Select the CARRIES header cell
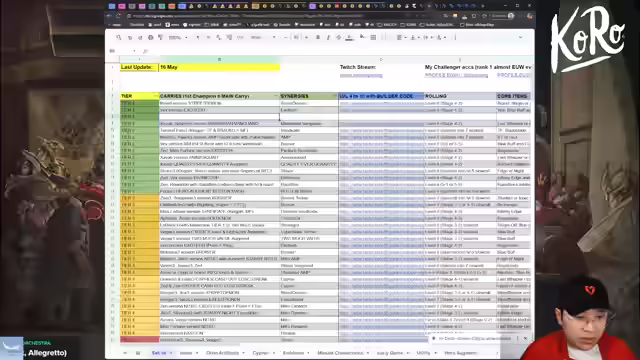The height and width of the screenshot is (360, 640). click(x=219, y=96)
